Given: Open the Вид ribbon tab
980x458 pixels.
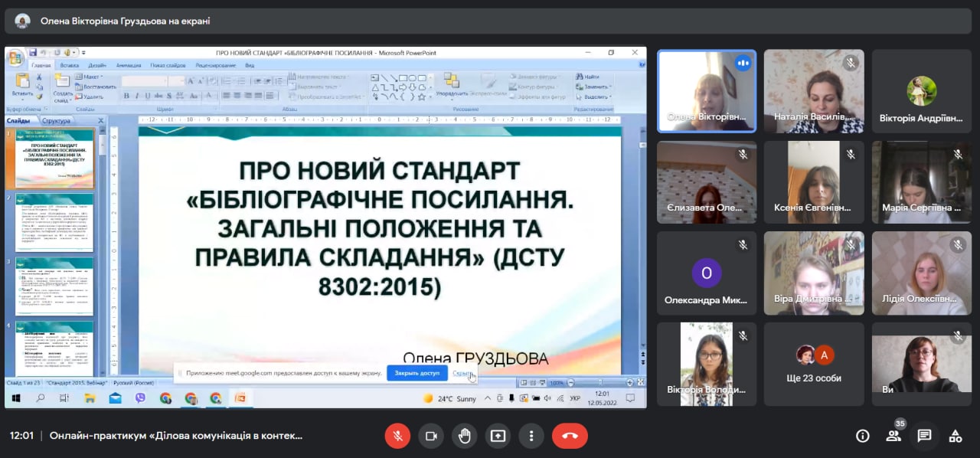Looking at the screenshot, I should [x=250, y=66].
